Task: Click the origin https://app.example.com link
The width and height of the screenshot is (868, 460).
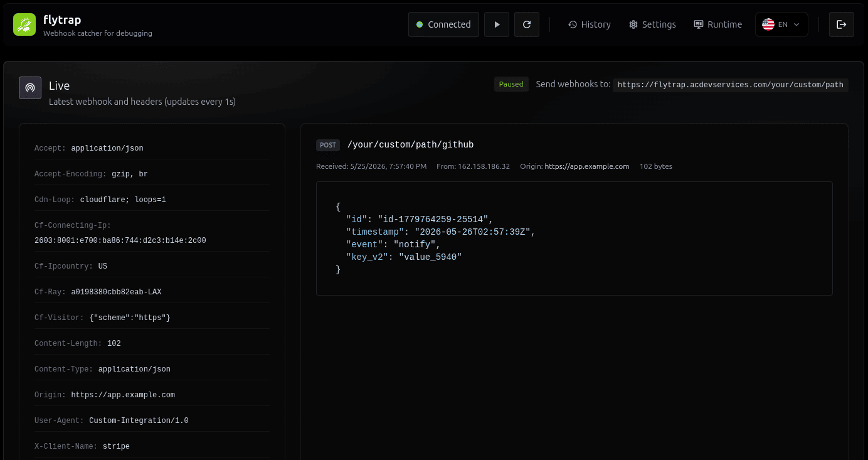Action: click(x=587, y=166)
